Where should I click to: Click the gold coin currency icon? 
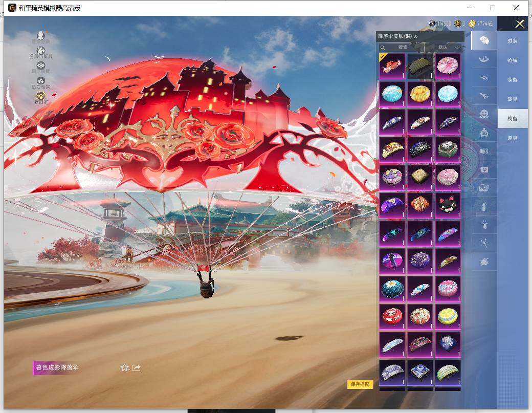click(x=472, y=23)
